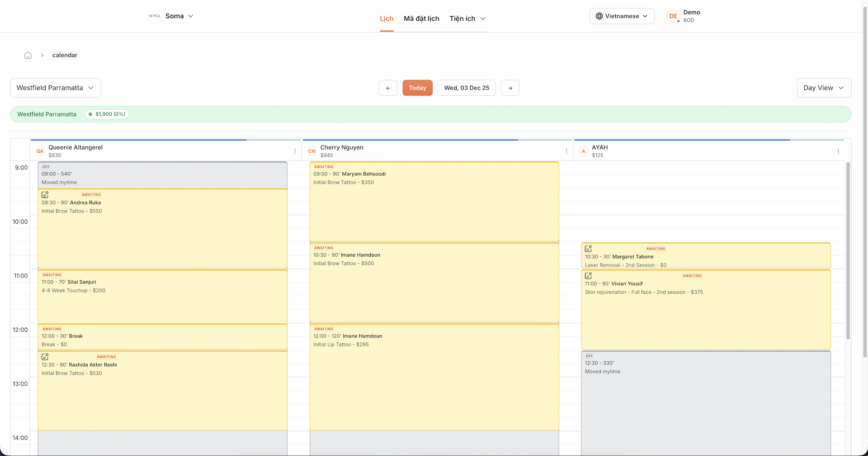Open Queenie Altangerel column options menu

(295, 151)
